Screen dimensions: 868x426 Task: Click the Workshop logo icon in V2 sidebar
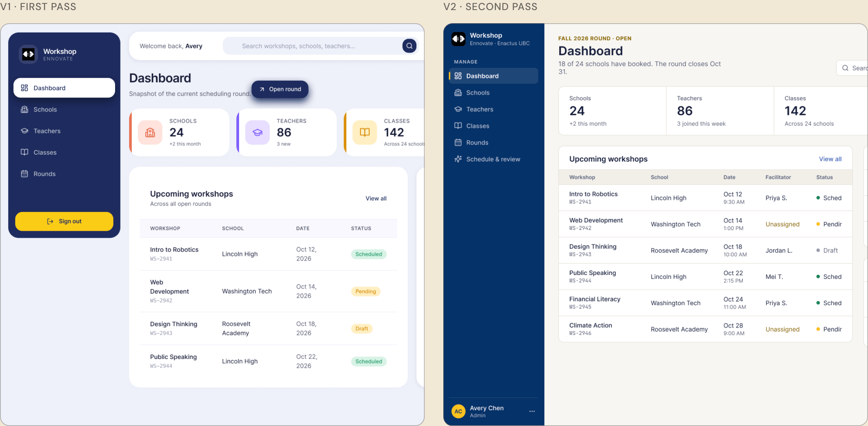(x=458, y=39)
